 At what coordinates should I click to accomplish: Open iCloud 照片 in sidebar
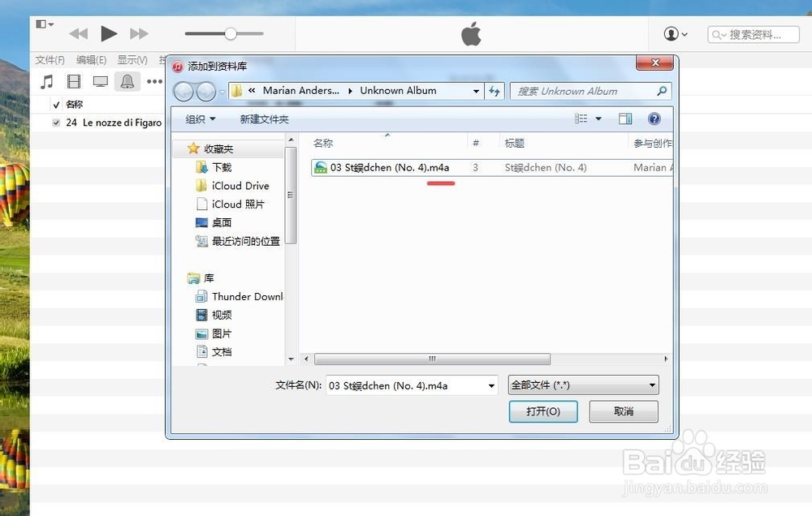point(230,204)
